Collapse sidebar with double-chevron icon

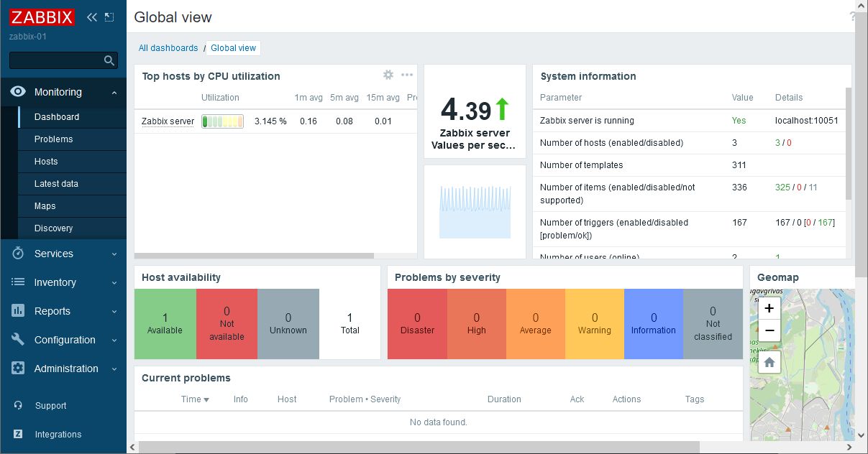click(x=91, y=17)
